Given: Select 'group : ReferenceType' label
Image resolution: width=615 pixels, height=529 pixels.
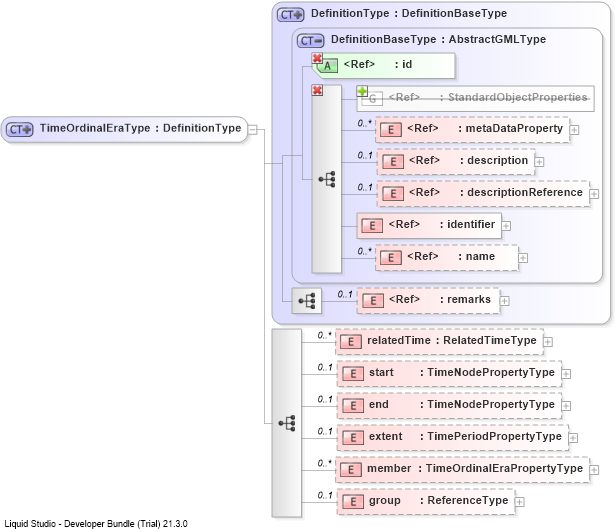Looking at the screenshot, I should click(439, 500).
